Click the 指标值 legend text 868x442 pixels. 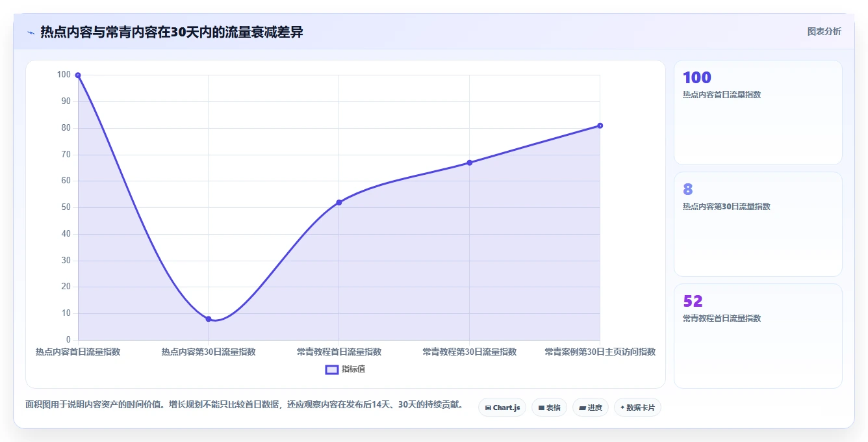coord(353,369)
